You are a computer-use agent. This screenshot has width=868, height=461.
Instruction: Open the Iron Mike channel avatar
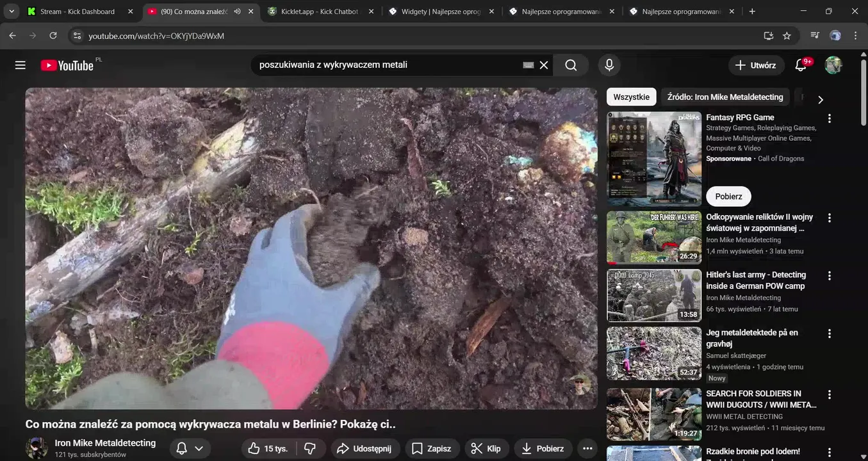[x=37, y=448]
